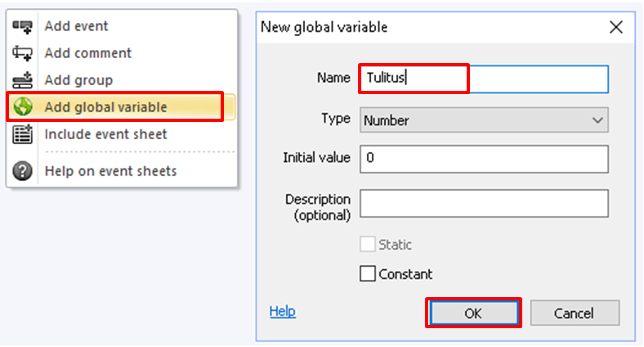Click the question mark help icon
Screen dimensions: 644x347
point(22,170)
